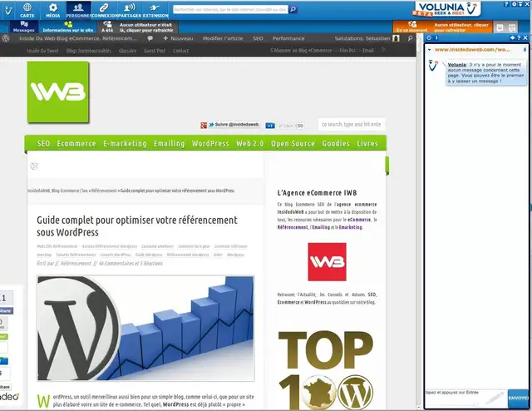Click the red IWB agency logo
The width and height of the screenshot is (532, 411).
327,262
